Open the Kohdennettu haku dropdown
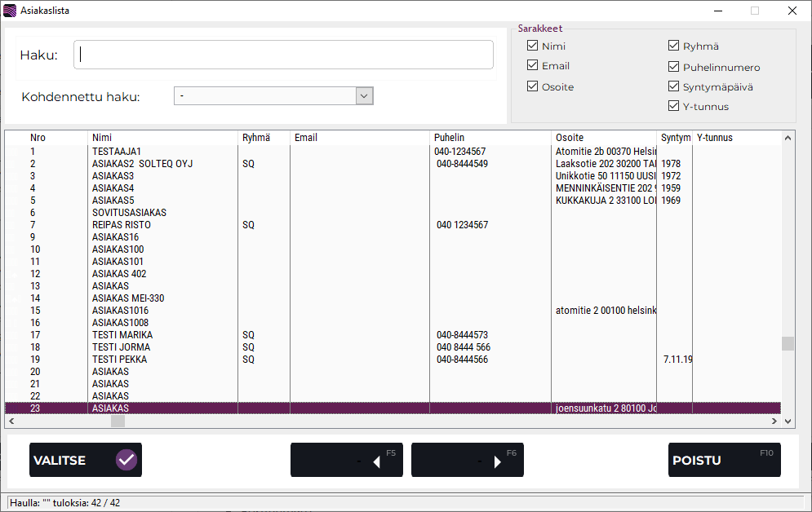The height and width of the screenshot is (512, 812). 364,96
